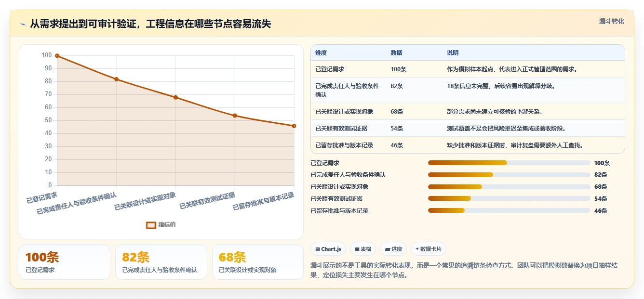Click description 测试覆盖不足会把风险推迟至集成或验收阶段
Viewport: 644px width, 299px height.
pyautogui.click(x=507, y=129)
